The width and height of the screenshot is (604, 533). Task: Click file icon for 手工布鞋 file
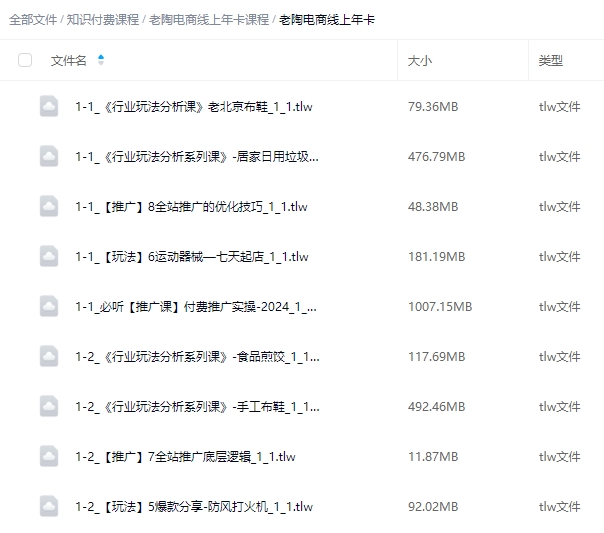pos(49,407)
